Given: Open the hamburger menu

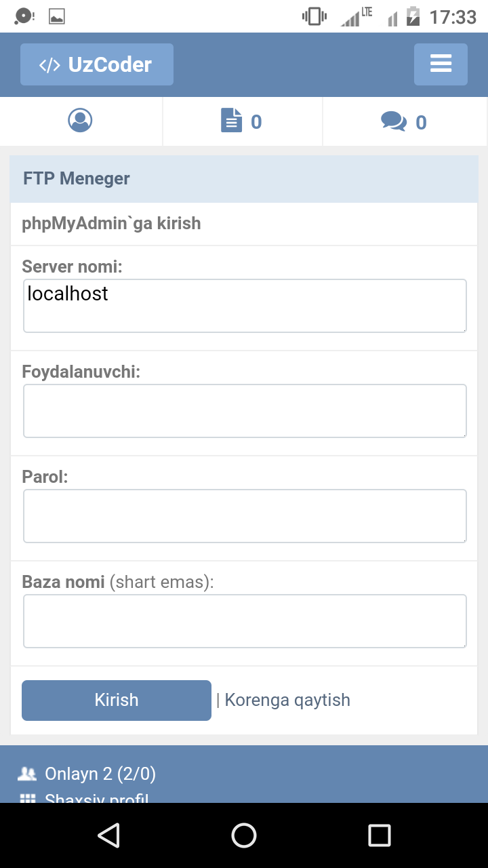Looking at the screenshot, I should point(441,64).
